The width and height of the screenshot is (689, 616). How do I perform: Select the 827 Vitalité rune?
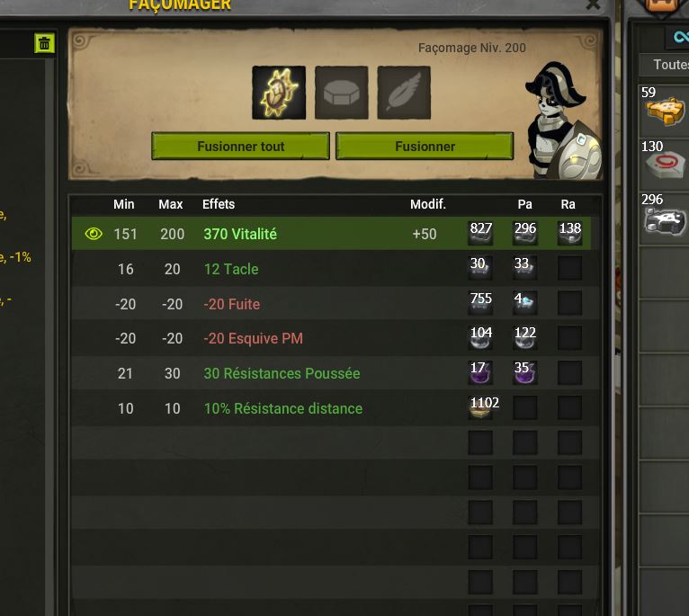click(x=480, y=233)
